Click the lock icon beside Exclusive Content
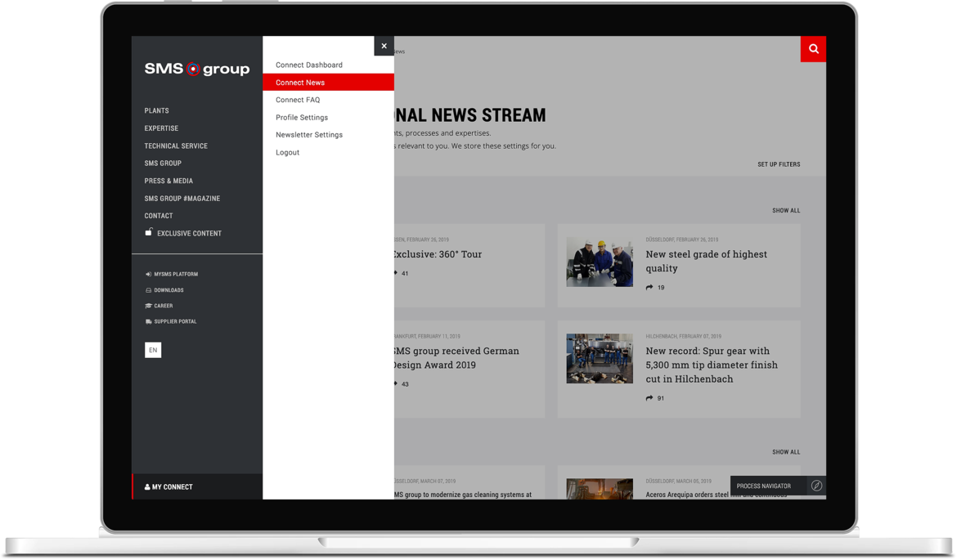The width and height of the screenshot is (957, 560). click(x=148, y=232)
